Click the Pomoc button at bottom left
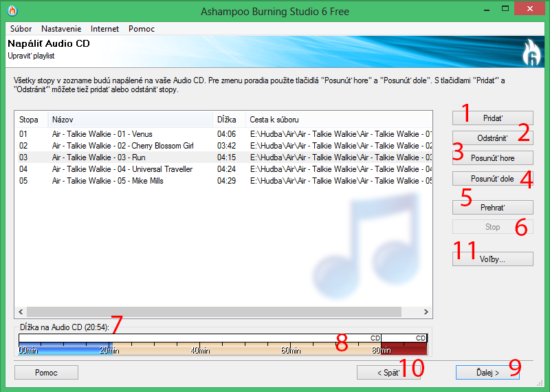The width and height of the screenshot is (550, 392). click(x=46, y=372)
